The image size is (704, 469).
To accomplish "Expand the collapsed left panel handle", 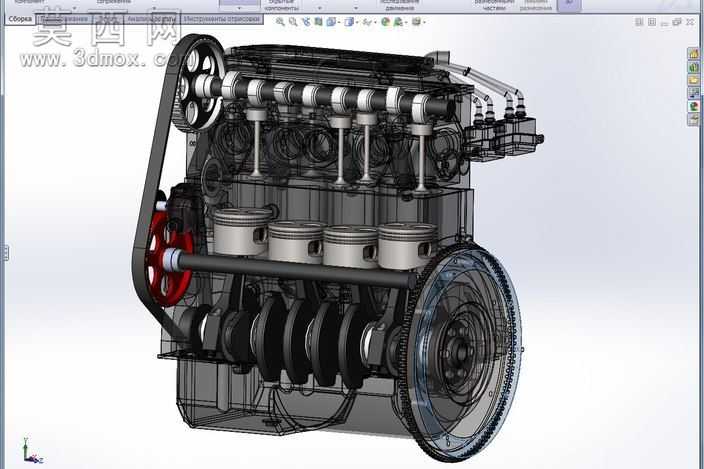I will coord(5,253).
